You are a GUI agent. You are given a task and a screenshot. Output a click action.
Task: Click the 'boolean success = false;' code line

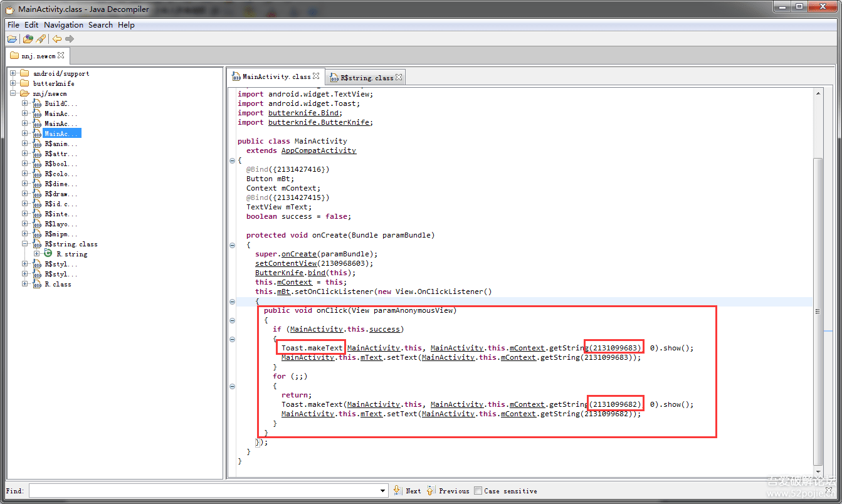point(298,216)
